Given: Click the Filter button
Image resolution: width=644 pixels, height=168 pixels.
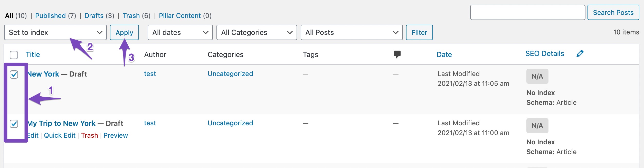Looking at the screenshot, I should (419, 32).
